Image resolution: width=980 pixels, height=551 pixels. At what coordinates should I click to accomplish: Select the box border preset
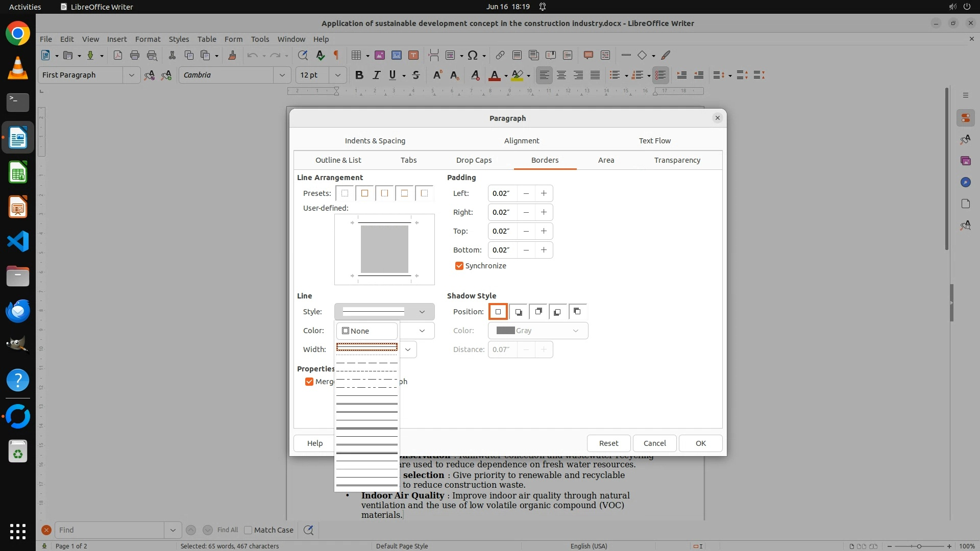click(364, 193)
